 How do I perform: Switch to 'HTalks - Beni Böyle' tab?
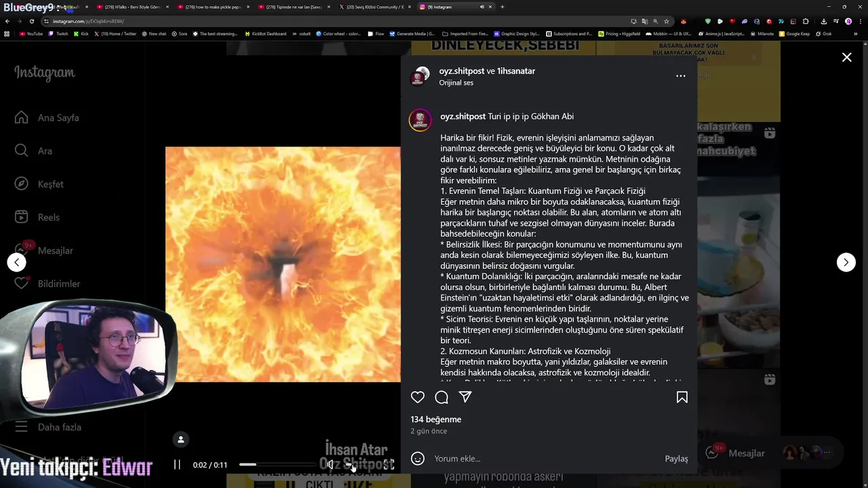click(x=133, y=7)
